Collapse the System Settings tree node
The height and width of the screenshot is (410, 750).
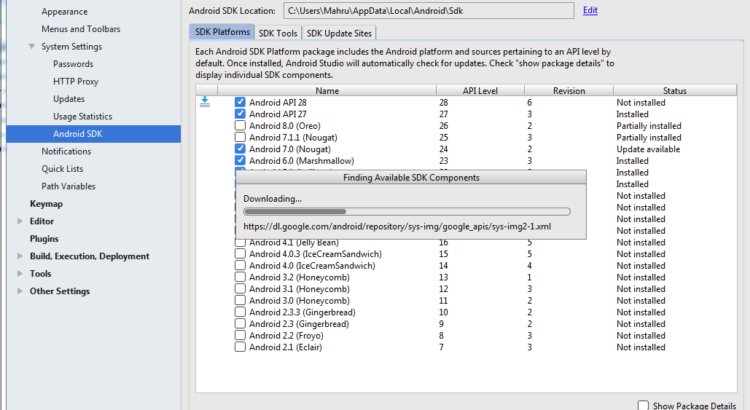32,47
